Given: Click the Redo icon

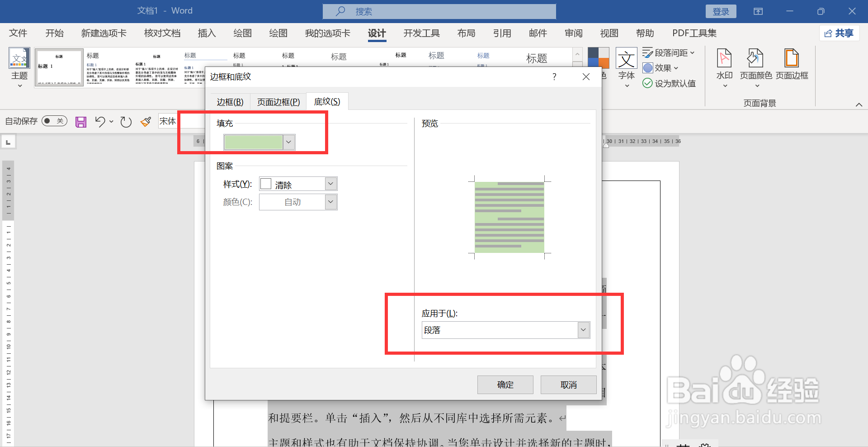Looking at the screenshot, I should pyautogui.click(x=126, y=122).
